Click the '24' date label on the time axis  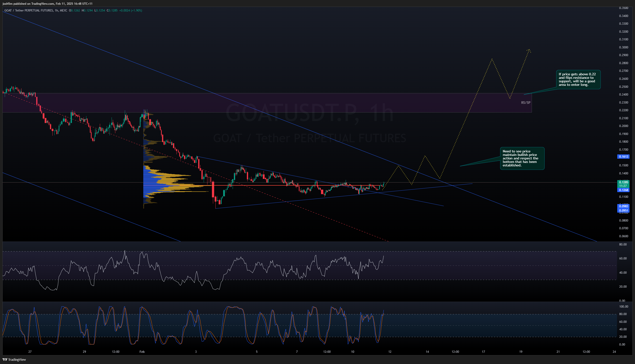coord(614,352)
